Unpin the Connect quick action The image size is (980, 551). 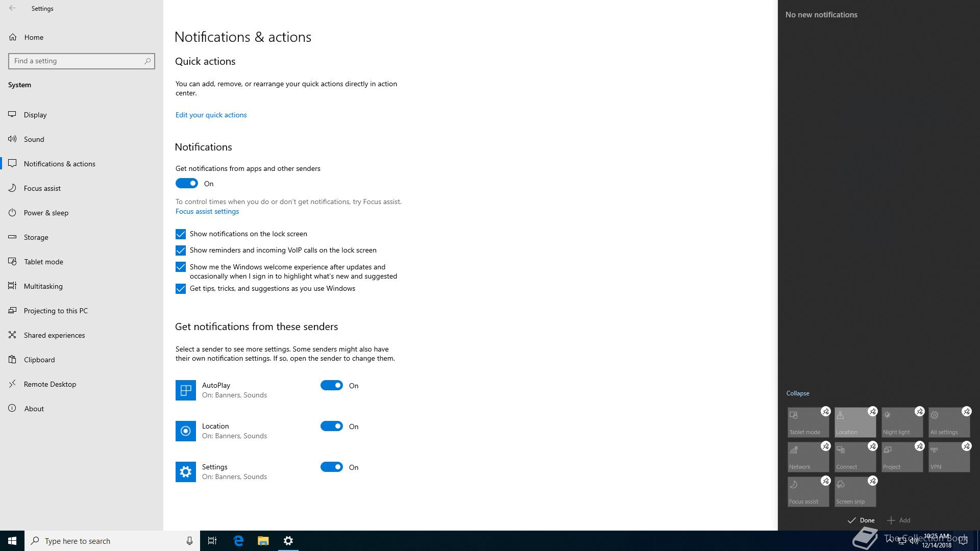click(x=872, y=446)
